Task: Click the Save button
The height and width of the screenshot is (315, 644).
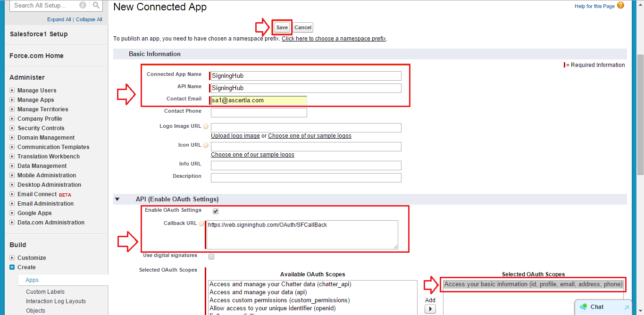Action: 282,27
